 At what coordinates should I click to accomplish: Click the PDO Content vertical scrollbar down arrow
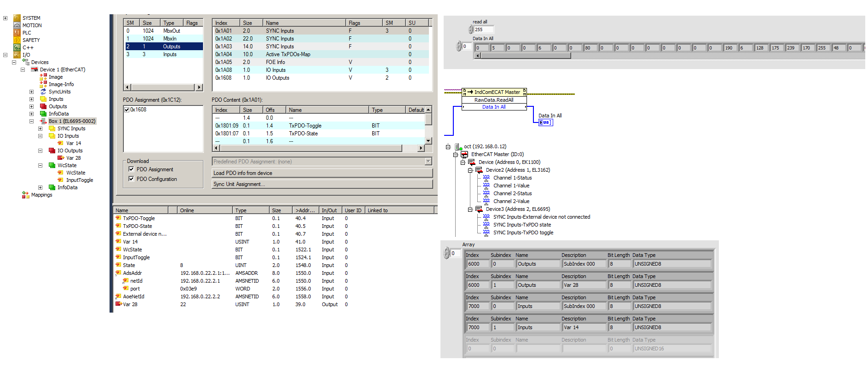(x=428, y=140)
